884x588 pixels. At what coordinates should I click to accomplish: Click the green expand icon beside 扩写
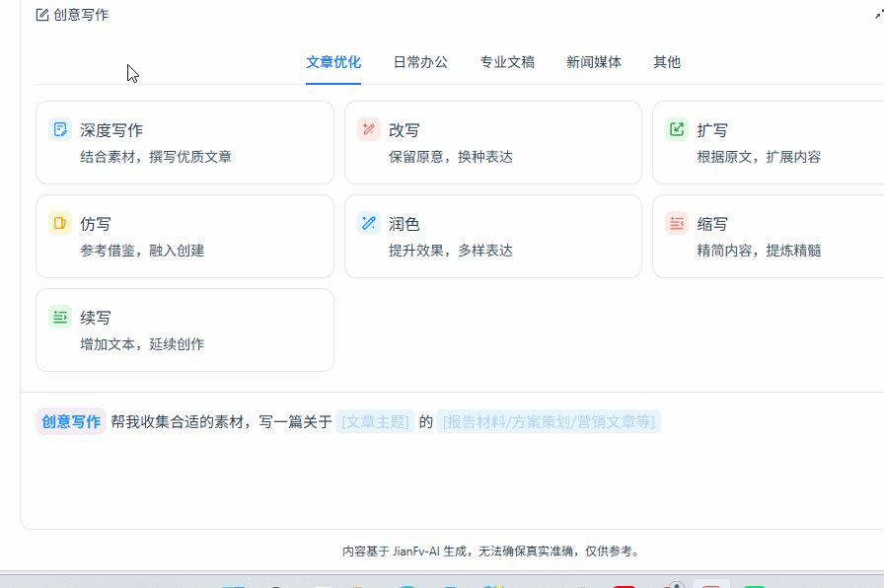[676, 128]
